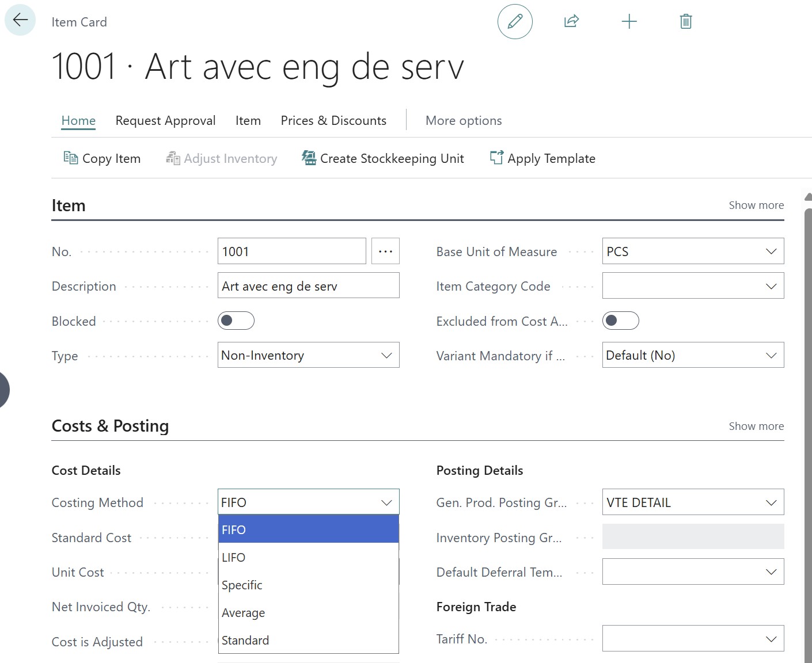Select Average in the costing method list
Screen dimensions: 812x663
(x=244, y=613)
